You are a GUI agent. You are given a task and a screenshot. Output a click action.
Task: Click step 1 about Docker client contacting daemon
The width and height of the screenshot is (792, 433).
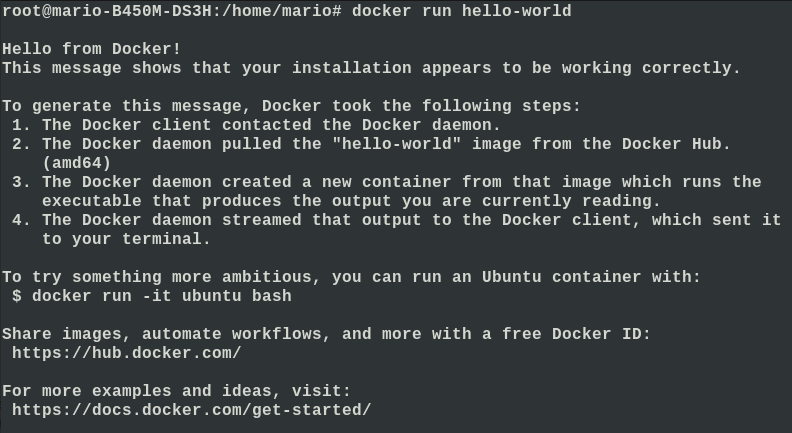tap(257, 125)
